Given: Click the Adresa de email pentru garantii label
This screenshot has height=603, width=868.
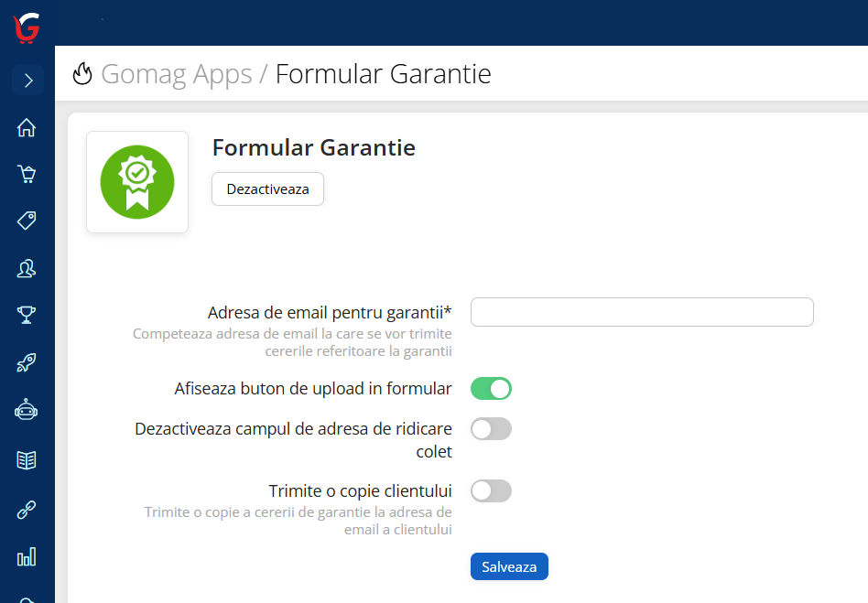Looking at the screenshot, I should click(330, 313).
